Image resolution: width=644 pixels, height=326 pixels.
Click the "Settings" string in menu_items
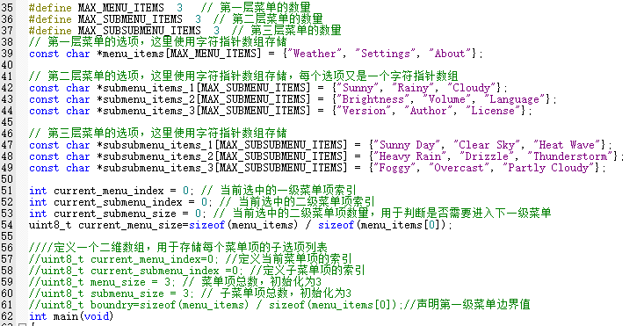(x=386, y=54)
